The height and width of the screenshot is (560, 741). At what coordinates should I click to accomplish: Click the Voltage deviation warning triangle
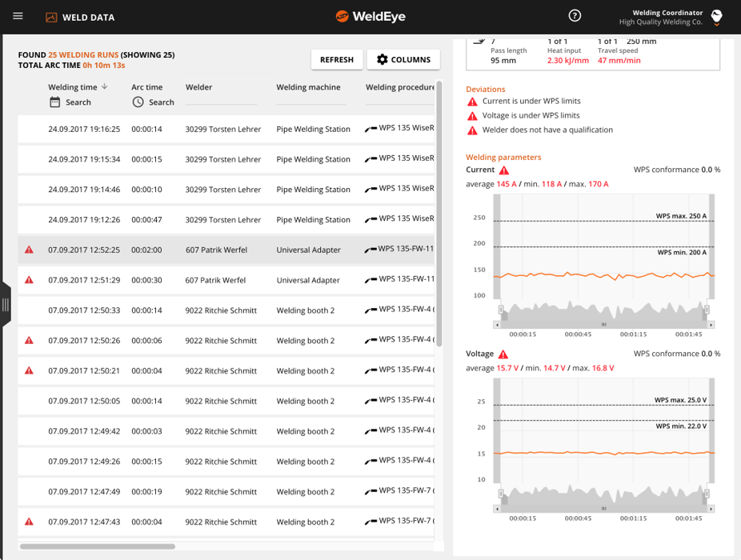click(x=503, y=354)
